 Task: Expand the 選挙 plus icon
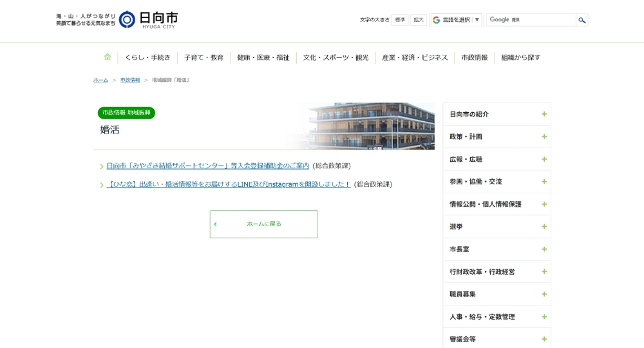tap(544, 226)
